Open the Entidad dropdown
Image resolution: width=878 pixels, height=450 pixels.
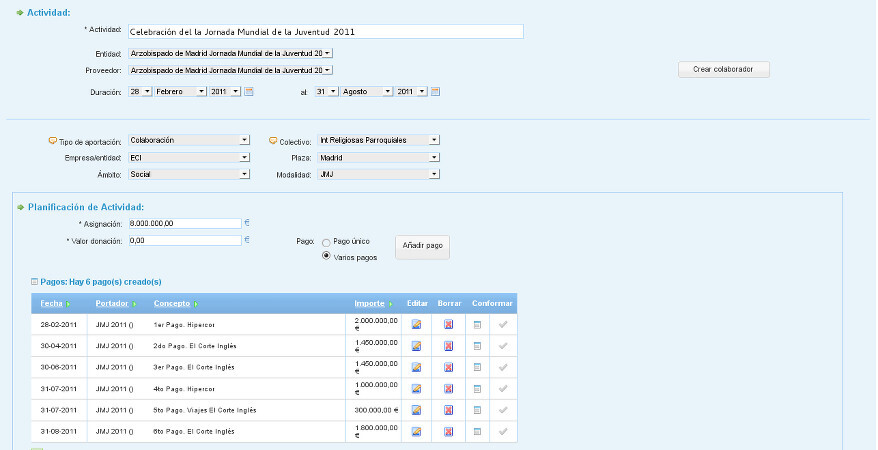pos(231,53)
